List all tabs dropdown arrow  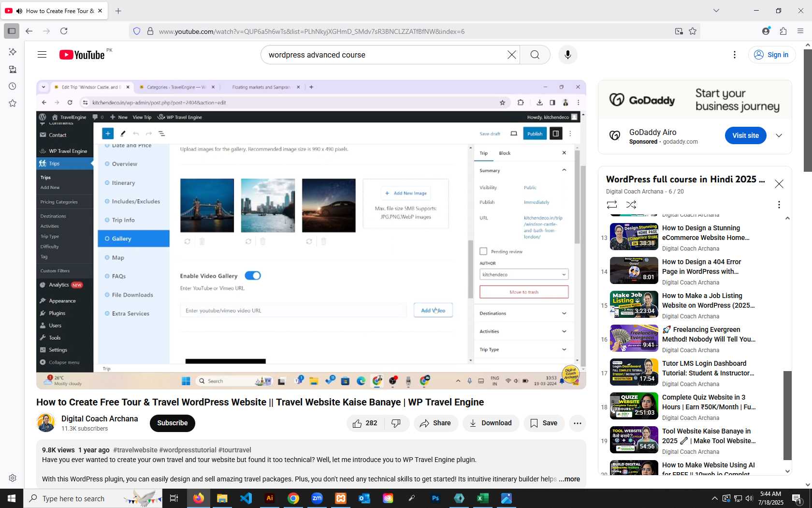click(716, 11)
